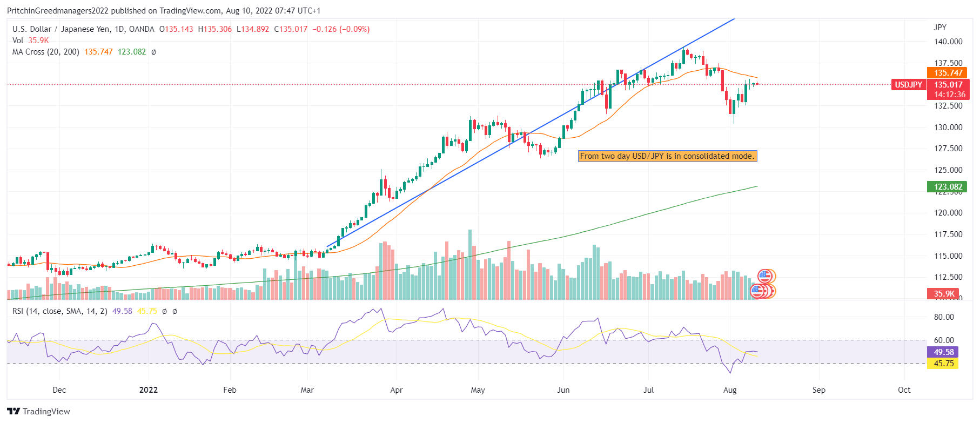Viewport: 980px width, 423px height.
Task: Click the Dec label on time axis
Action: click(59, 390)
